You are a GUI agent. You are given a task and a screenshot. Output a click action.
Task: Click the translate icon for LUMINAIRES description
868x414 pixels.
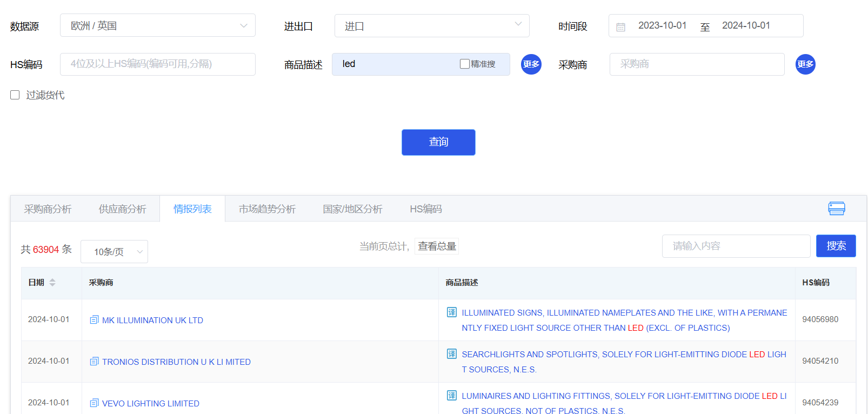[x=452, y=396]
